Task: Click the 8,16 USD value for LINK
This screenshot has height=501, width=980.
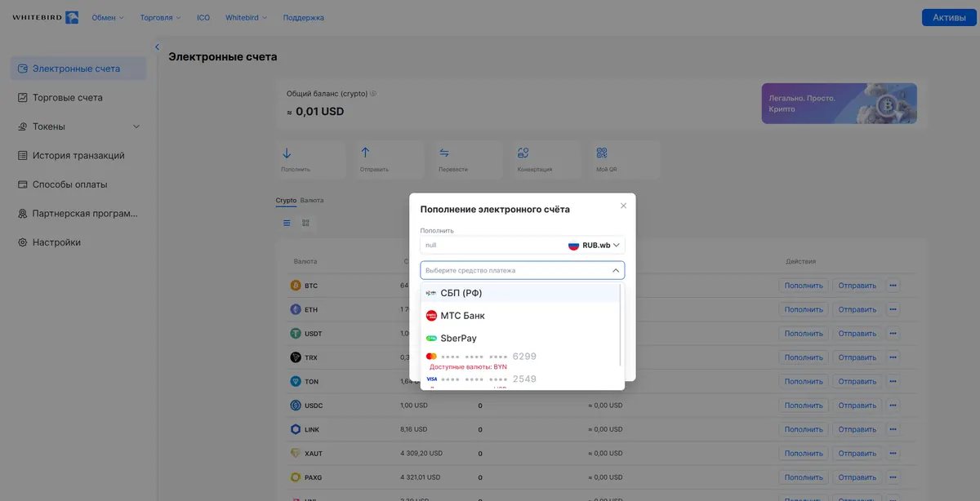Action: pos(413,429)
